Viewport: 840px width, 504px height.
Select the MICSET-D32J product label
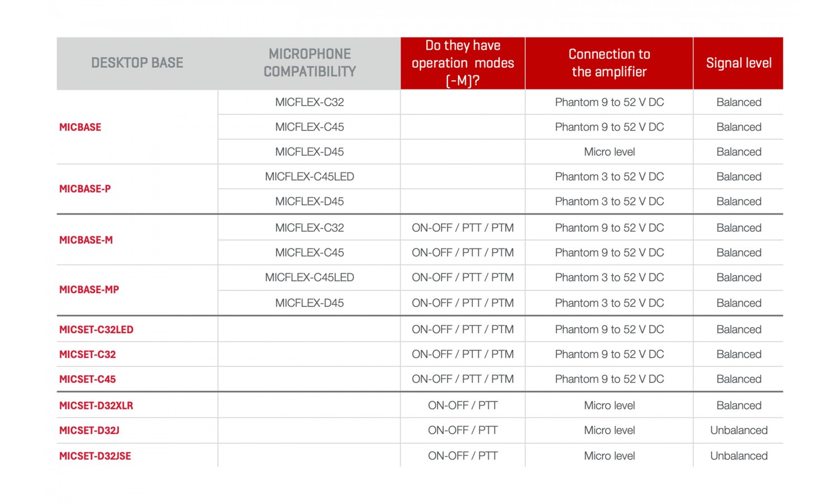tap(89, 430)
